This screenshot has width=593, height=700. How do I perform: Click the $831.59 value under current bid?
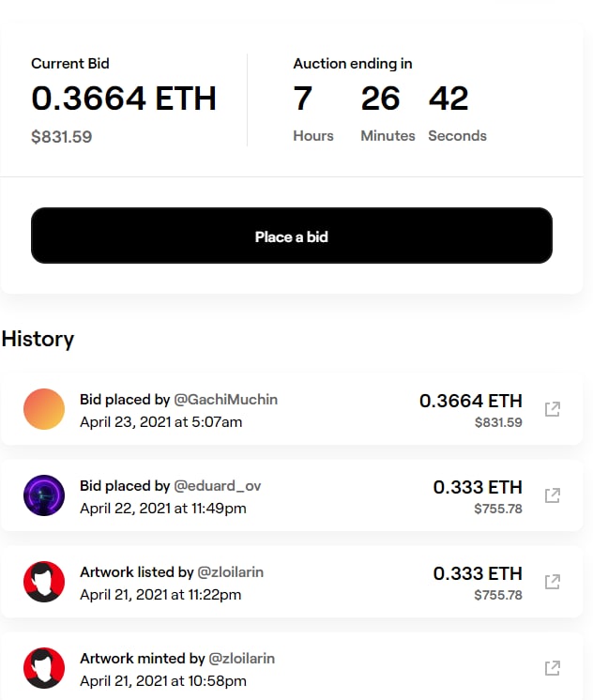point(62,137)
